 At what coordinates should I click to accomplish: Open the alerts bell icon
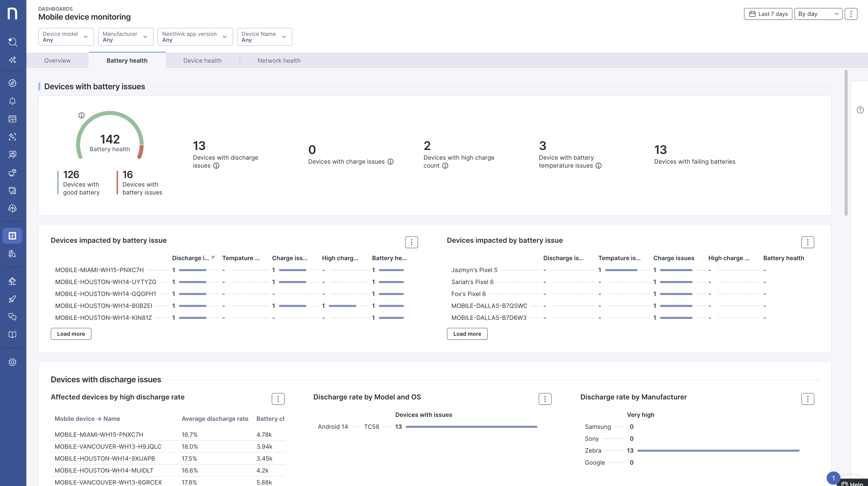click(x=12, y=101)
